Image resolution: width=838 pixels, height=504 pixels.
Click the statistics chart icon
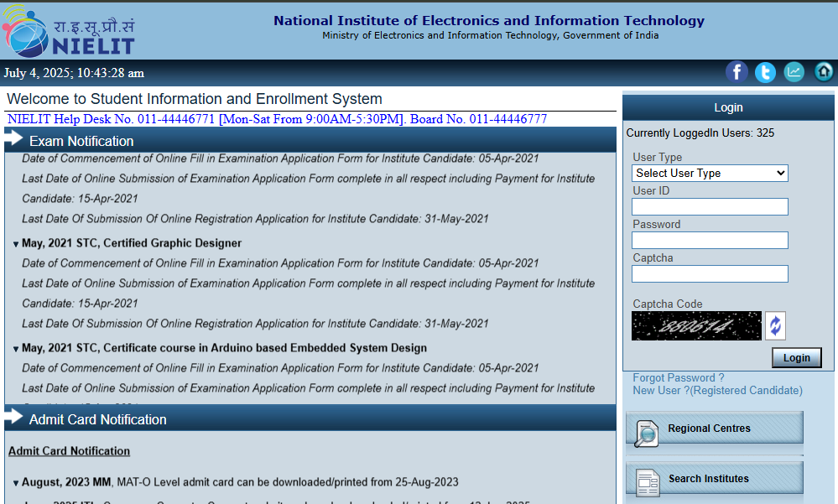(794, 71)
